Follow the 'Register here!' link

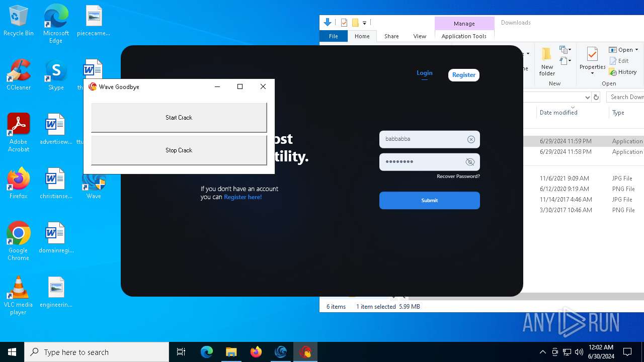[x=243, y=197]
